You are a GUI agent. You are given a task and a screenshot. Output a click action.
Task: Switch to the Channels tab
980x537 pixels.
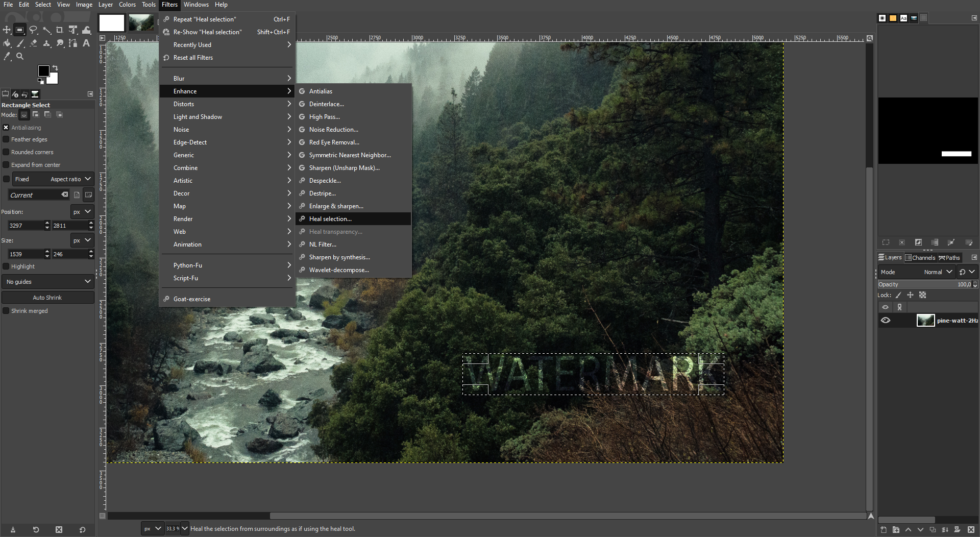[x=920, y=257]
